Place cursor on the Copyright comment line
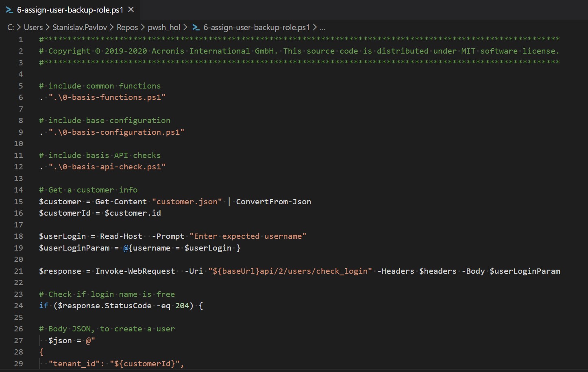 [x=299, y=51]
